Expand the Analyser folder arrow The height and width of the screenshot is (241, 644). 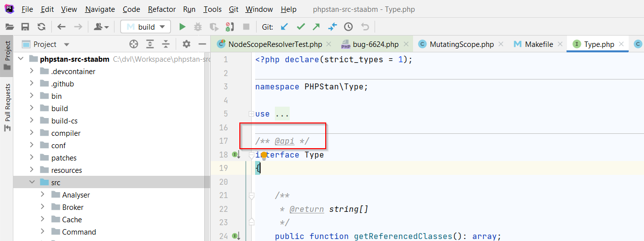pyautogui.click(x=42, y=195)
